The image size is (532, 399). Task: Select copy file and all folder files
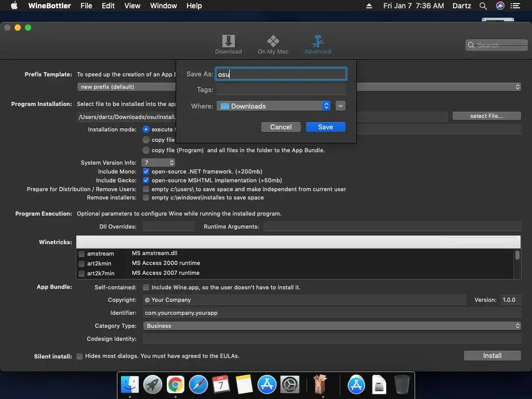(x=146, y=150)
